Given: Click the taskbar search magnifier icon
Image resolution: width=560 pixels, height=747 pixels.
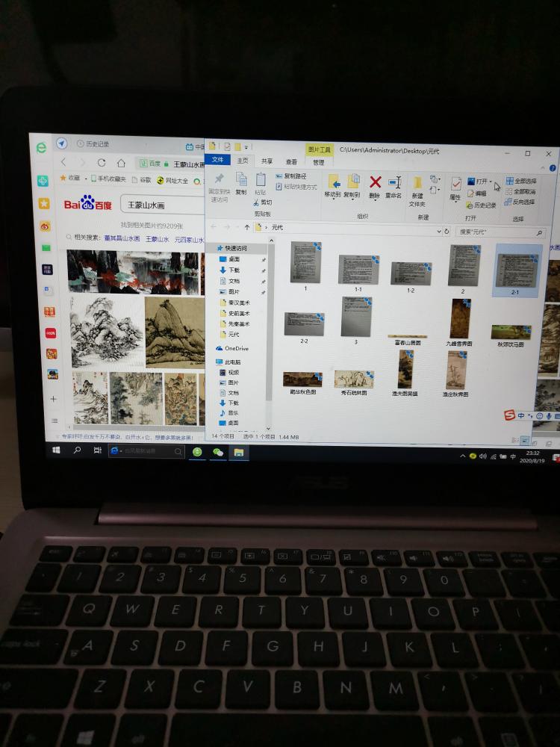Looking at the screenshot, I should (x=77, y=450).
